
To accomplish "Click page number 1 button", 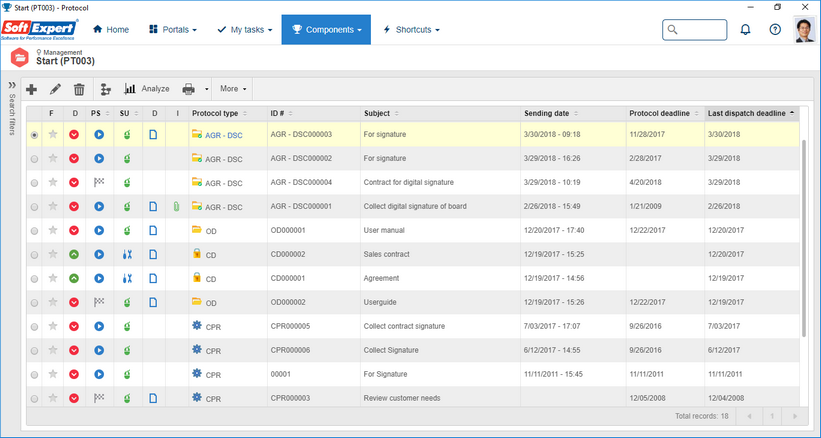I will tap(772, 417).
